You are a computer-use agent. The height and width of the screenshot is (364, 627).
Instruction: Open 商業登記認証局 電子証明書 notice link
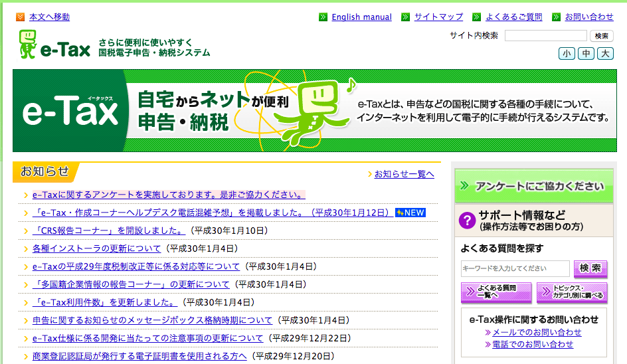(x=139, y=356)
